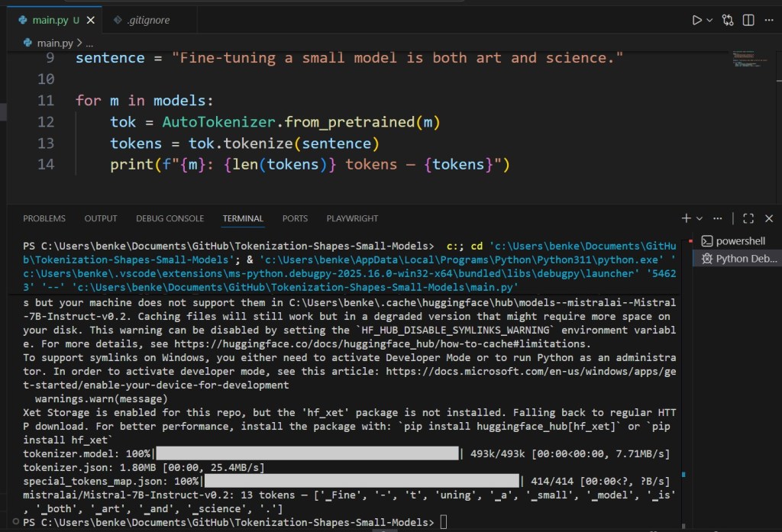This screenshot has height=532, width=782.
Task: Switch to the .gitignore editor tab
Action: 147,20
